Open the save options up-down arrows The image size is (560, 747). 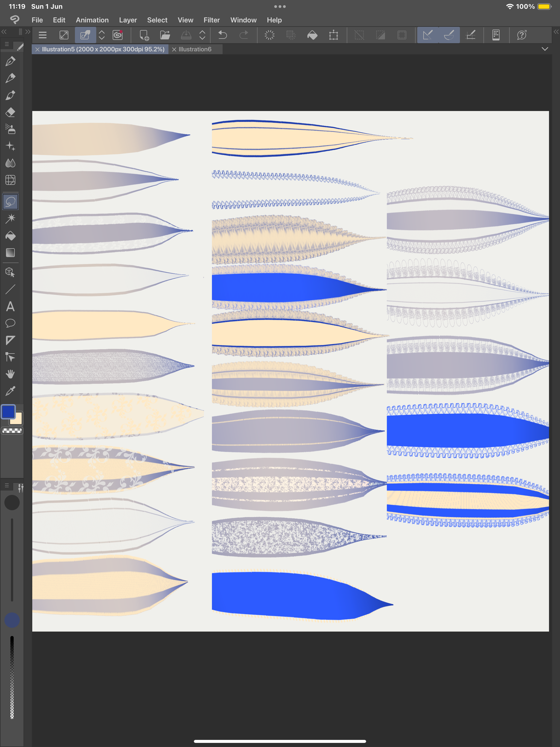(202, 35)
